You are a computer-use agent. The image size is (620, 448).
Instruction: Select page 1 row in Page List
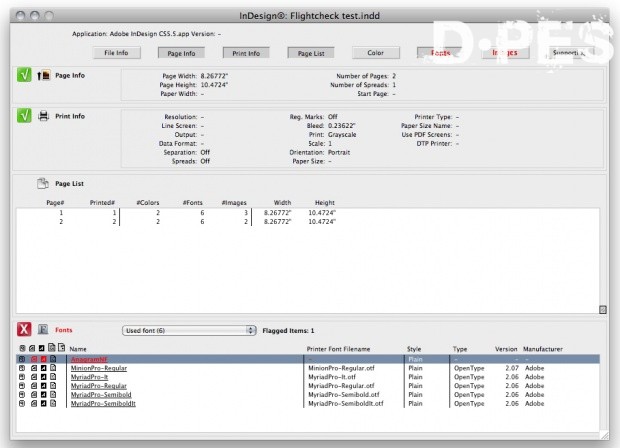(x=308, y=213)
